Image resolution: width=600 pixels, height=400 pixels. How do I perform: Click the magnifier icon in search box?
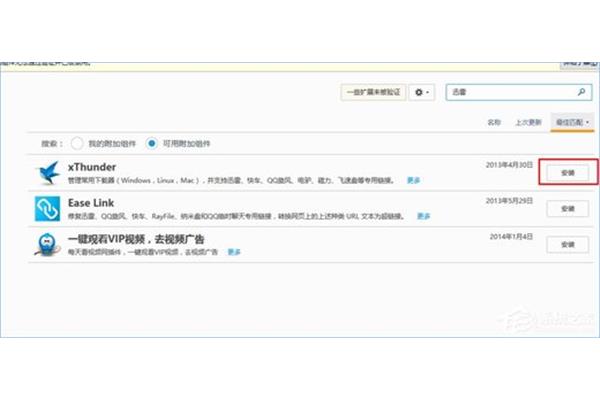click(582, 92)
